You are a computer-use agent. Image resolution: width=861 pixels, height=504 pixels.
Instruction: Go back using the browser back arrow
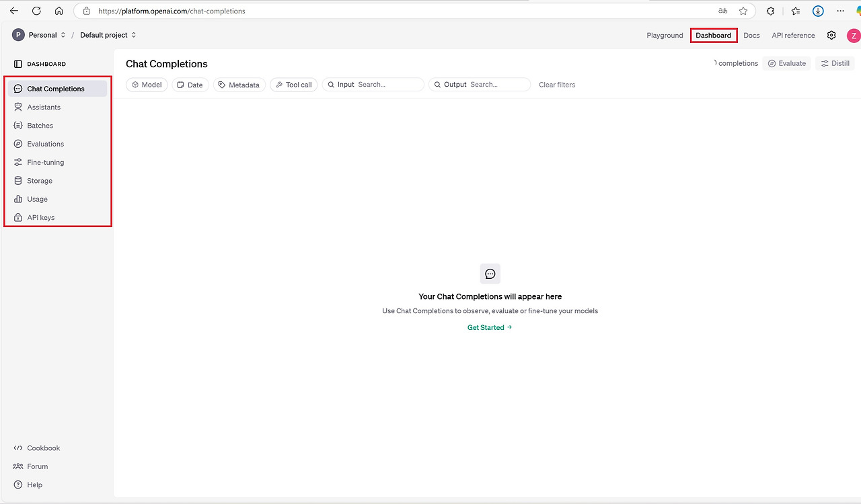point(14,11)
